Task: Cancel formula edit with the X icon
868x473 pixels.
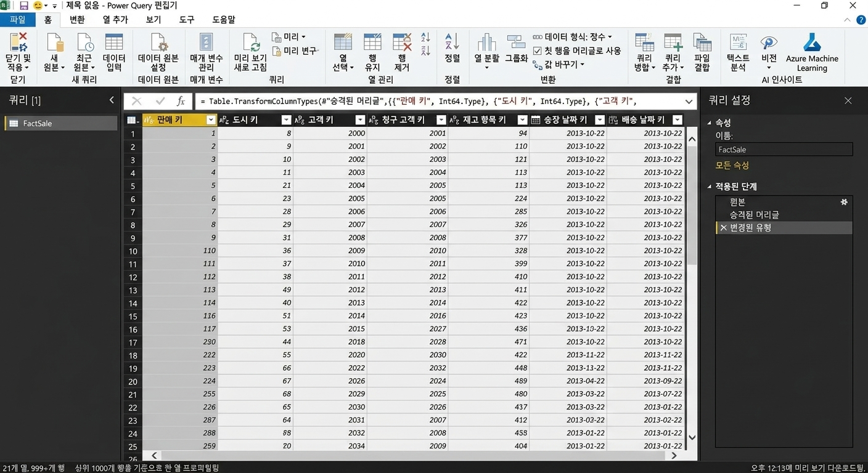Action: (137, 101)
